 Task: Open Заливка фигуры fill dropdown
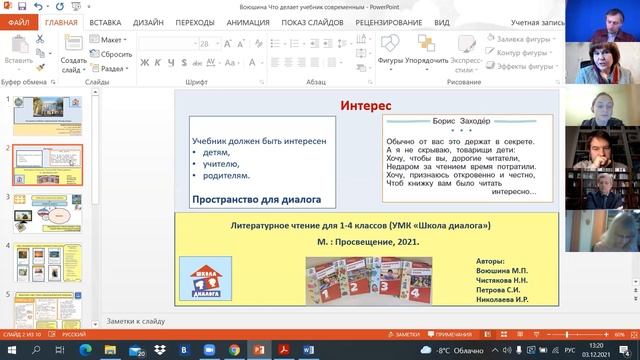pyautogui.click(x=522, y=39)
